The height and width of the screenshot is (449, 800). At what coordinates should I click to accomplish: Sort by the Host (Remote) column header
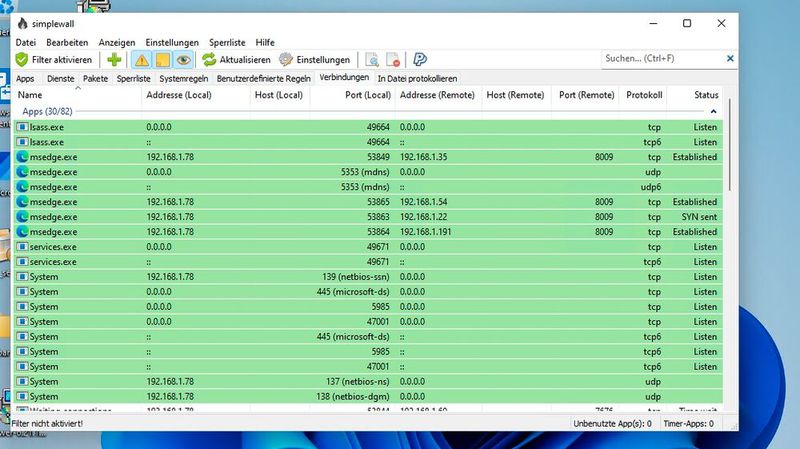click(515, 95)
